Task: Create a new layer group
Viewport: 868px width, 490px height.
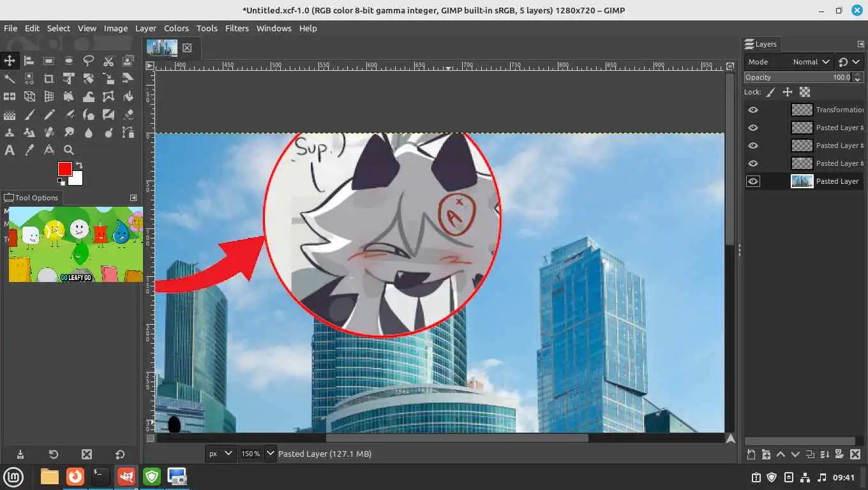Action: tap(766, 454)
